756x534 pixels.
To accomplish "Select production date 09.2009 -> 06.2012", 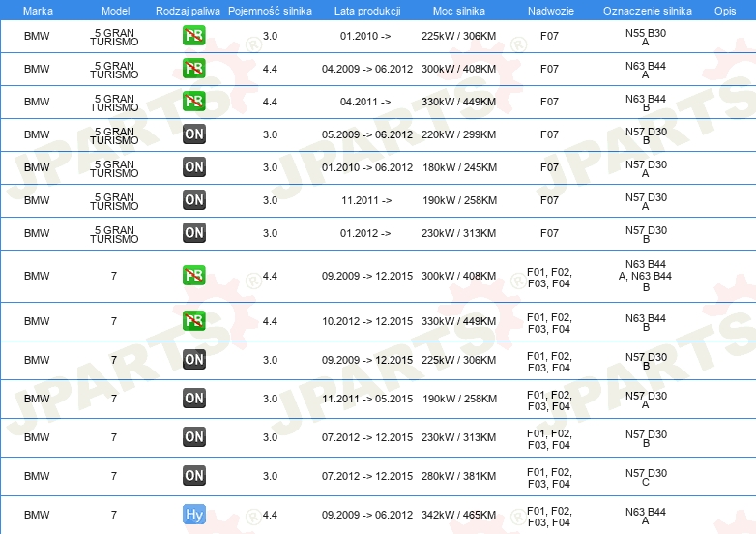I will coord(367,515).
